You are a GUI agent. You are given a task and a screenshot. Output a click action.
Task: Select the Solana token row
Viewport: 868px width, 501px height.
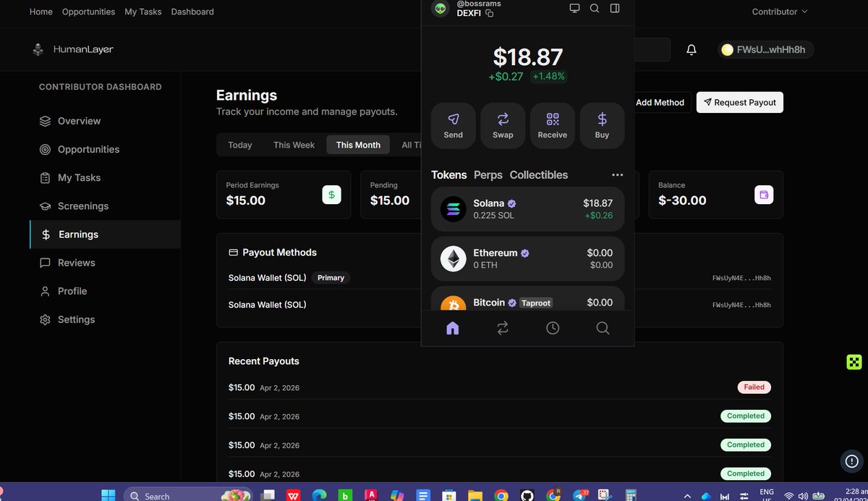point(527,209)
